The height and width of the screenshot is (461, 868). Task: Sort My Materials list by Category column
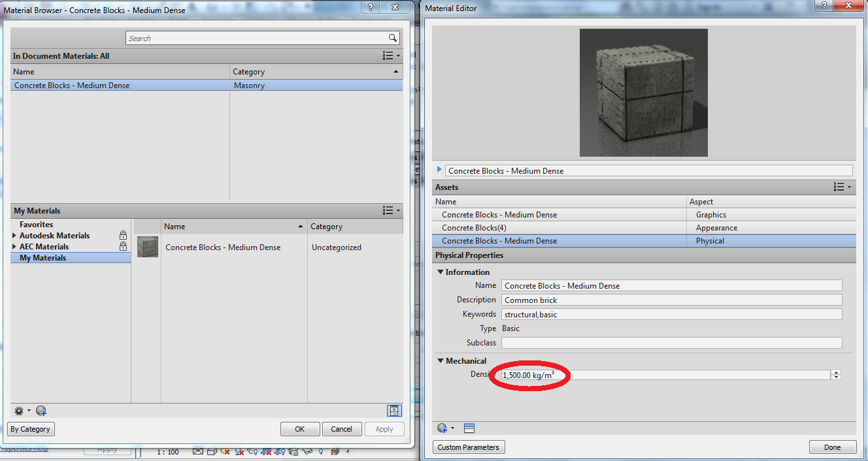coord(355,227)
